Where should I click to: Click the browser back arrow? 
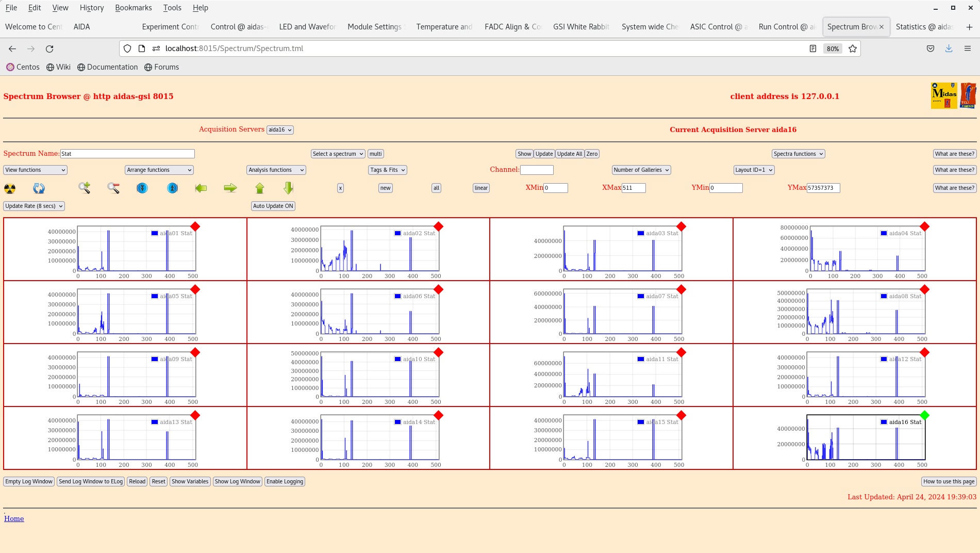[12, 48]
